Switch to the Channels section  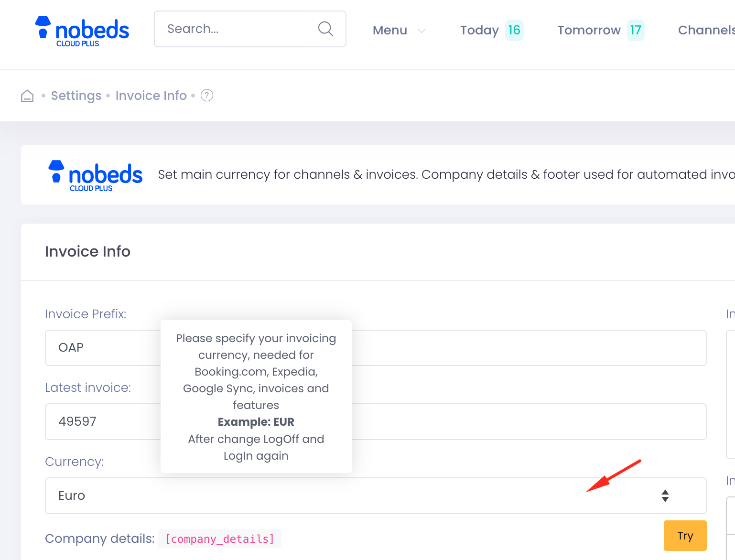pos(707,30)
